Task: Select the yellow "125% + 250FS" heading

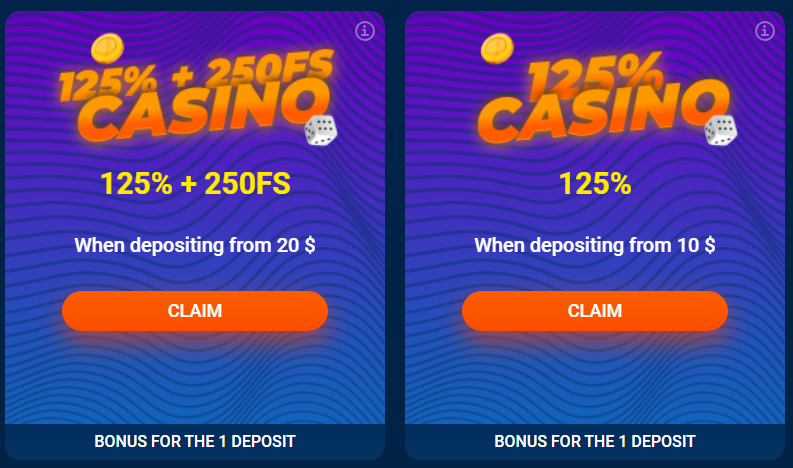Action: (x=195, y=184)
